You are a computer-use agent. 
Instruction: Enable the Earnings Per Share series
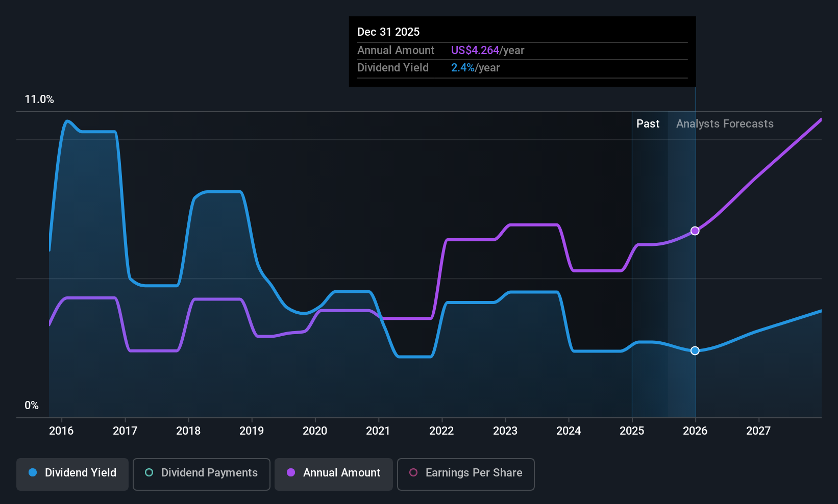pyautogui.click(x=466, y=474)
